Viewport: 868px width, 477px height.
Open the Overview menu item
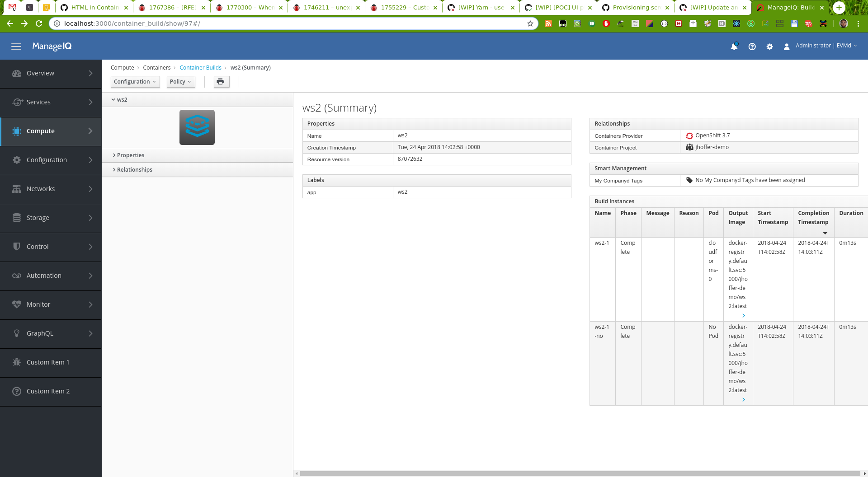pos(51,73)
